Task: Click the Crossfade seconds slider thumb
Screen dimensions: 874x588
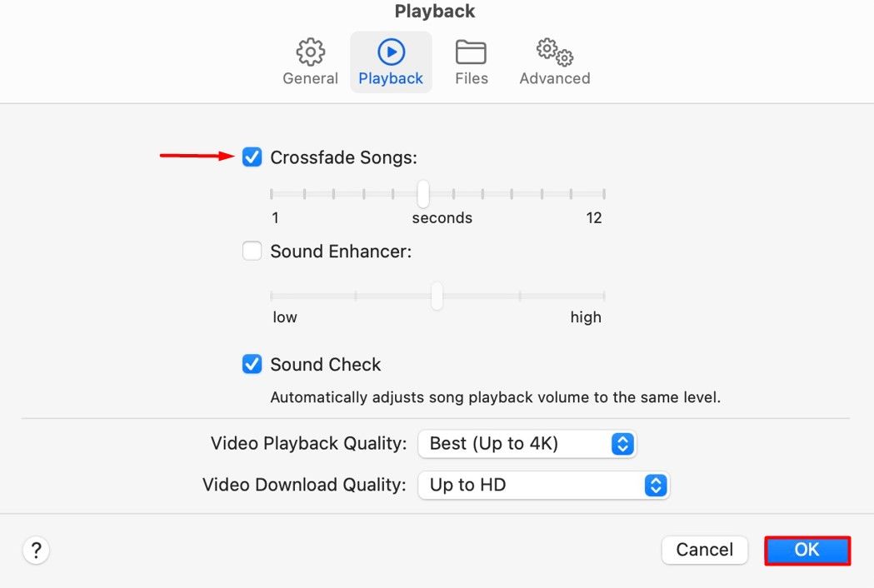Action: [x=423, y=194]
